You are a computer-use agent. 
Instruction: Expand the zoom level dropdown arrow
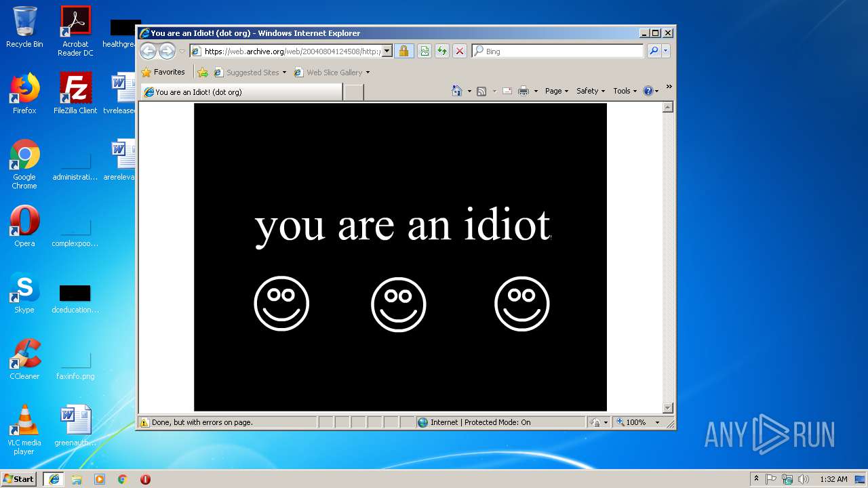click(657, 422)
